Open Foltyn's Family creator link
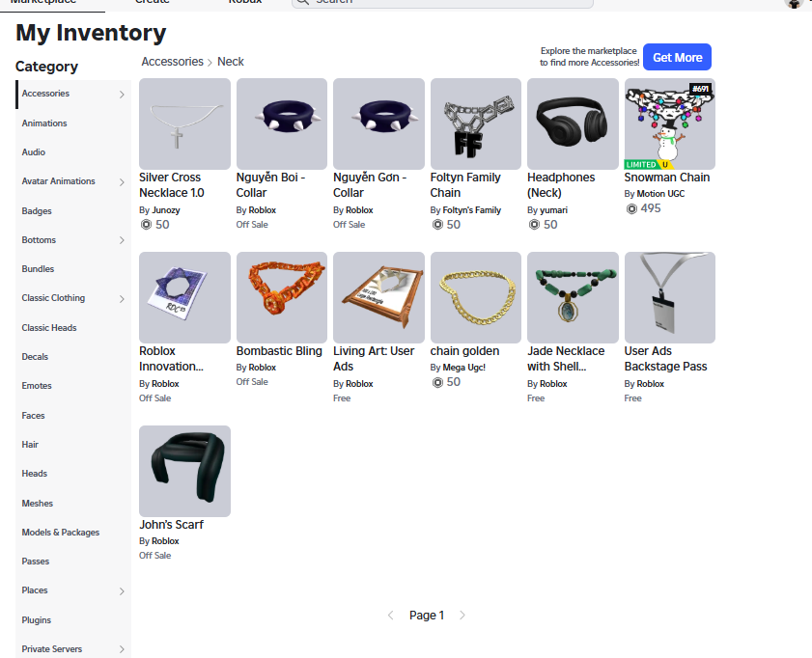This screenshot has width=812, height=658. tap(472, 210)
